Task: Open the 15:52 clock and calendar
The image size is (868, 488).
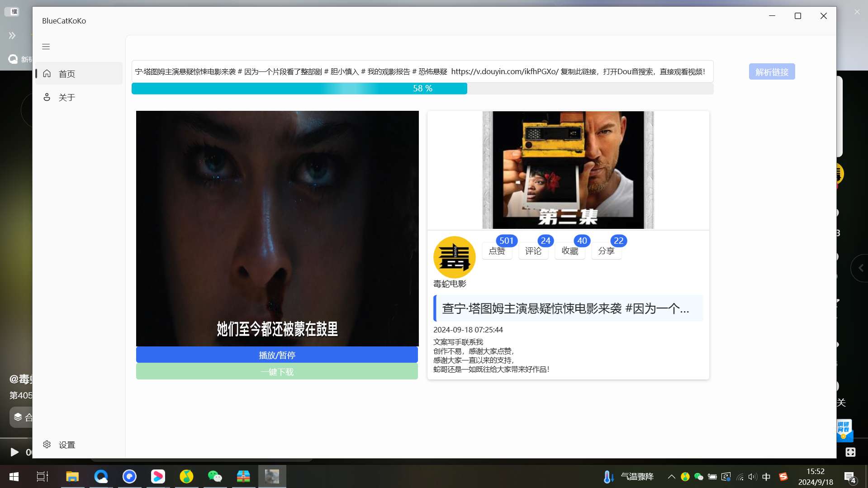Action: [x=816, y=477]
